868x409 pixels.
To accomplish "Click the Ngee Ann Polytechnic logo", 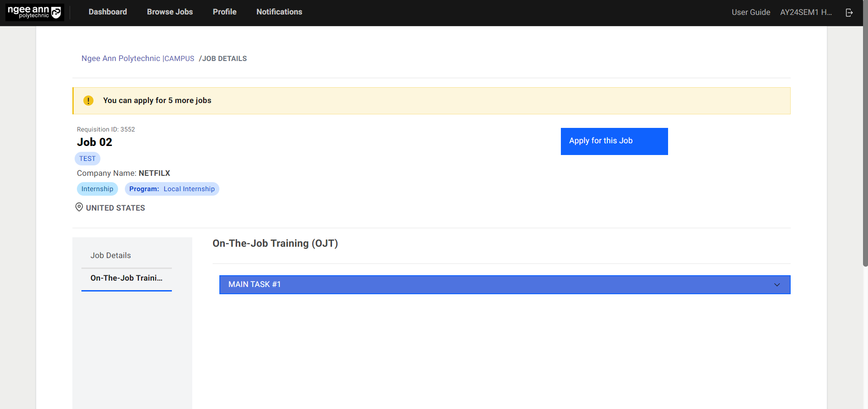I will (34, 12).
